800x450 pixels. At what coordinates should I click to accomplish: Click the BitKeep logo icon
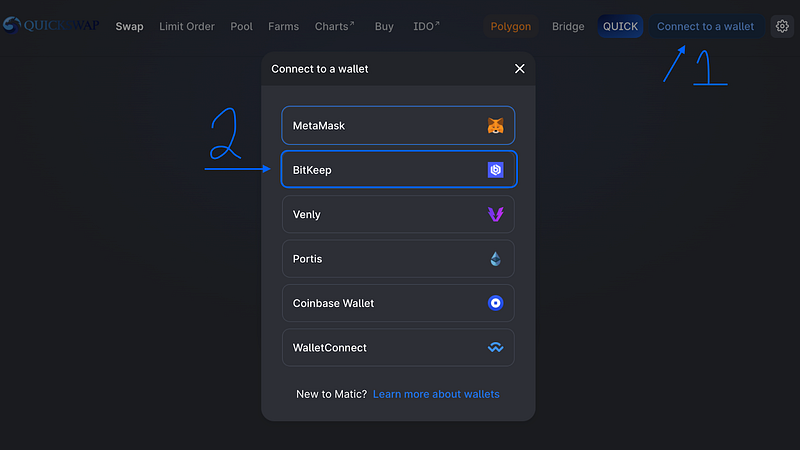[x=495, y=170]
